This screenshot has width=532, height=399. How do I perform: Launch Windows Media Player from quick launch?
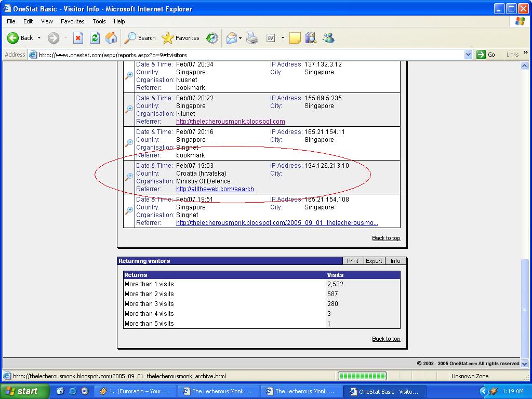[x=85, y=391]
